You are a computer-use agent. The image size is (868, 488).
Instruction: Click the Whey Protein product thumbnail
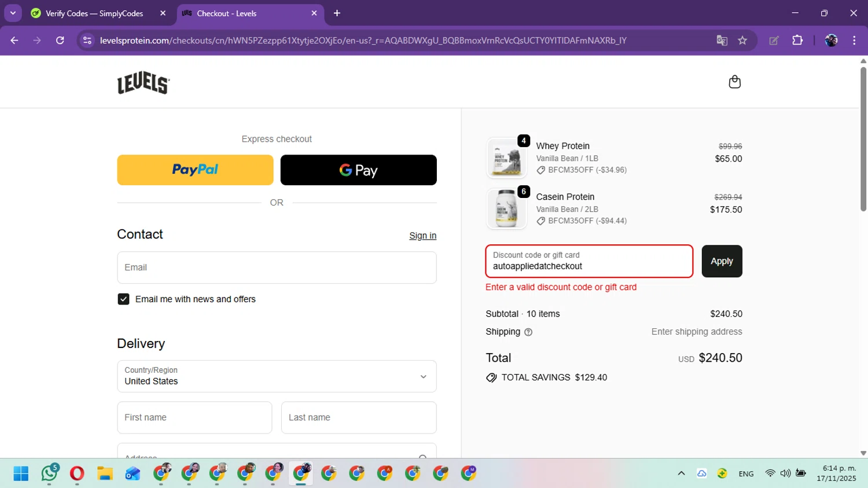coord(506,158)
